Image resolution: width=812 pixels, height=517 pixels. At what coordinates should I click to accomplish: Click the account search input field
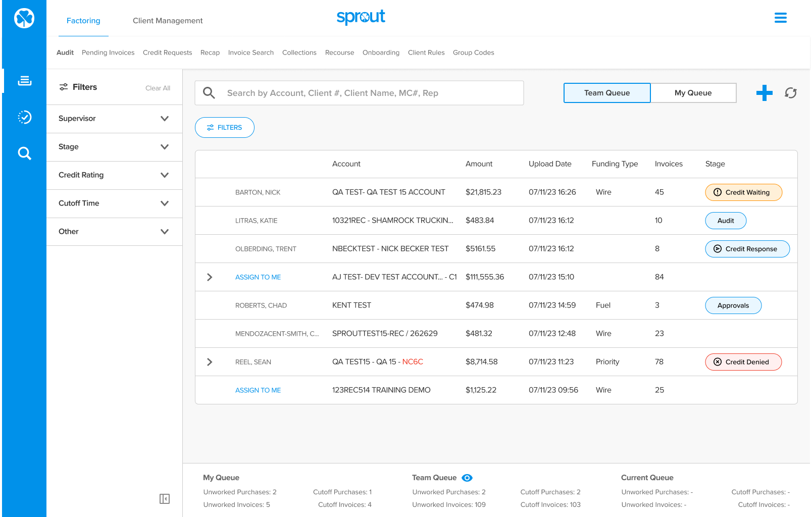coord(359,93)
